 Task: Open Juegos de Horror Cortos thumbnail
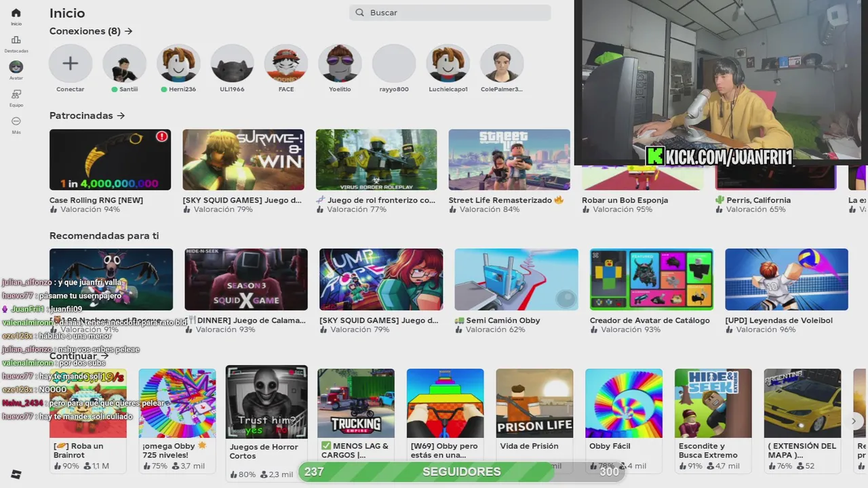point(267,402)
